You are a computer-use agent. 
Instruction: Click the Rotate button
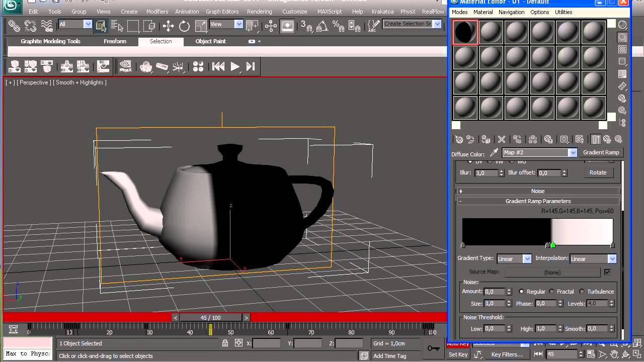click(x=598, y=172)
